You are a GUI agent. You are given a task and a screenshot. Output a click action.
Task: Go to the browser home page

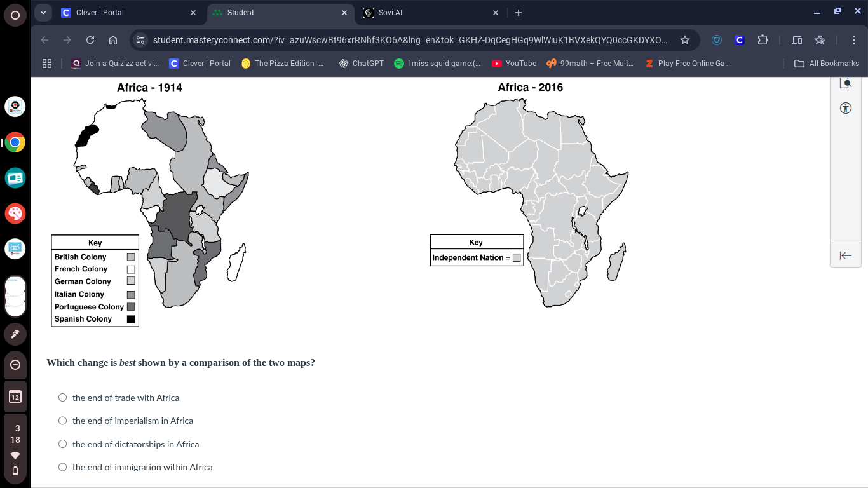pos(113,40)
